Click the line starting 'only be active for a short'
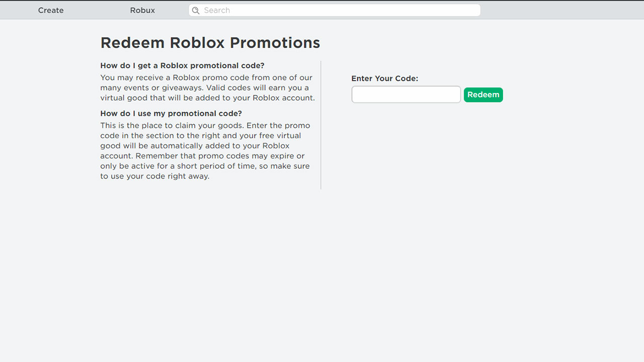644x362 pixels. [205, 166]
